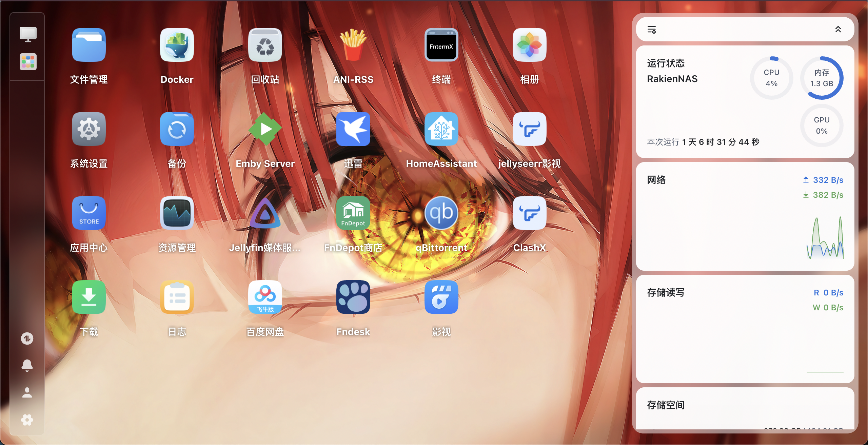868x445 pixels.
Task: Open Emby Server app
Action: [x=265, y=129]
